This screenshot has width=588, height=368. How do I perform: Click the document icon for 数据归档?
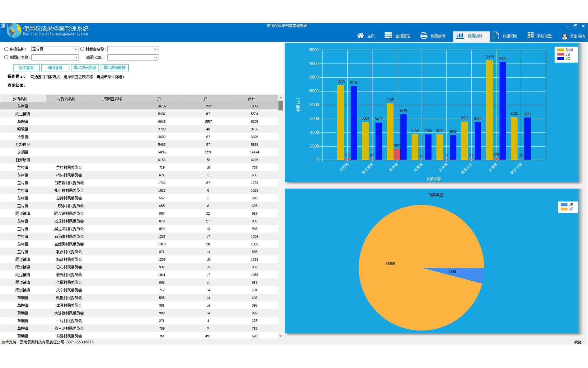pos(496,36)
